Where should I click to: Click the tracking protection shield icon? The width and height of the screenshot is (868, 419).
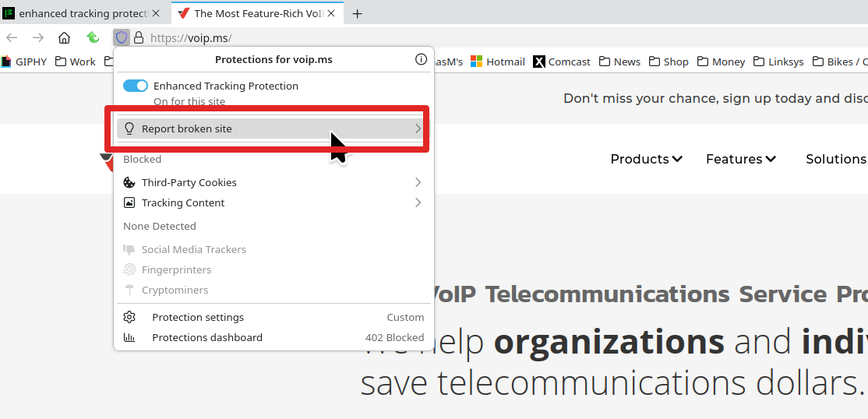pyautogui.click(x=121, y=37)
